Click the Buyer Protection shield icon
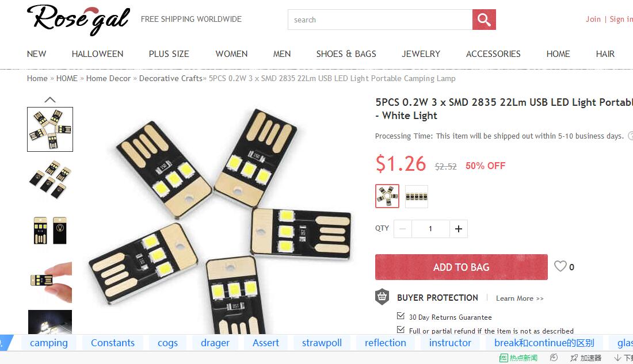Viewport: 633px width, 364px height. (x=382, y=297)
